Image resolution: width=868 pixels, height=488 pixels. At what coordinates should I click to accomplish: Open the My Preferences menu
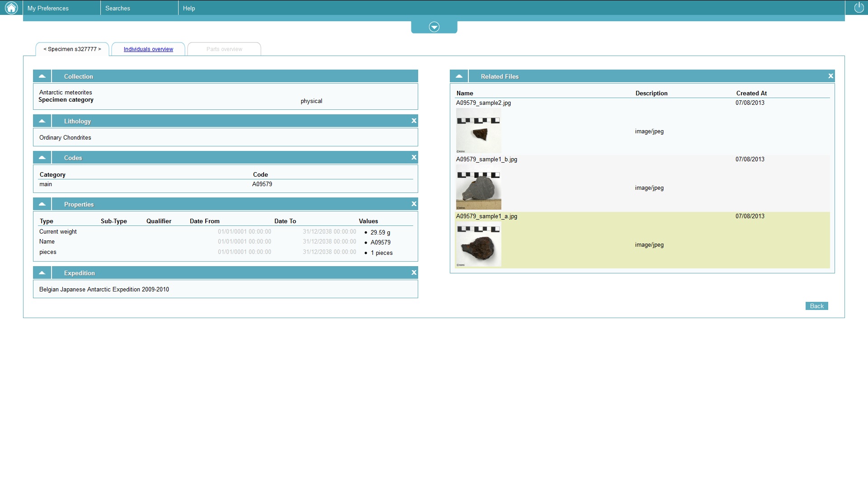click(x=48, y=8)
